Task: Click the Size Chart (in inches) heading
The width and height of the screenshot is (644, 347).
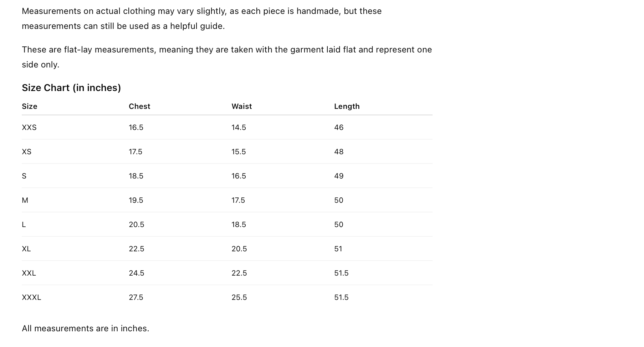Action: point(71,88)
